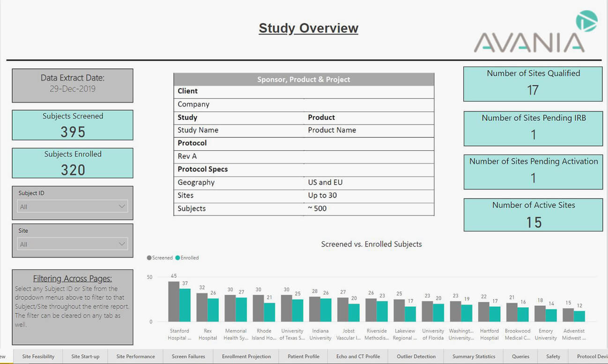608x364 pixels.
Task: Select Adventist Midwest enrolled bar (12)
Action: coord(579,316)
